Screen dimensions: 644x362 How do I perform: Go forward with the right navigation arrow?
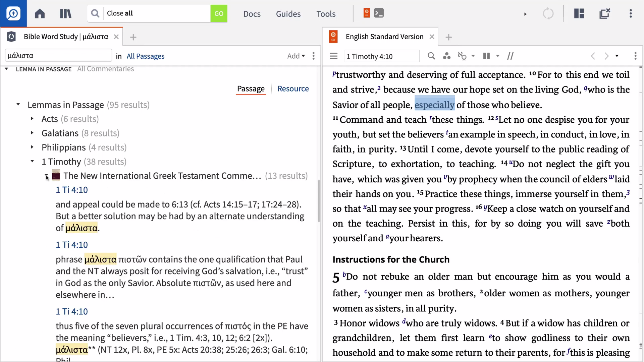[x=606, y=56]
